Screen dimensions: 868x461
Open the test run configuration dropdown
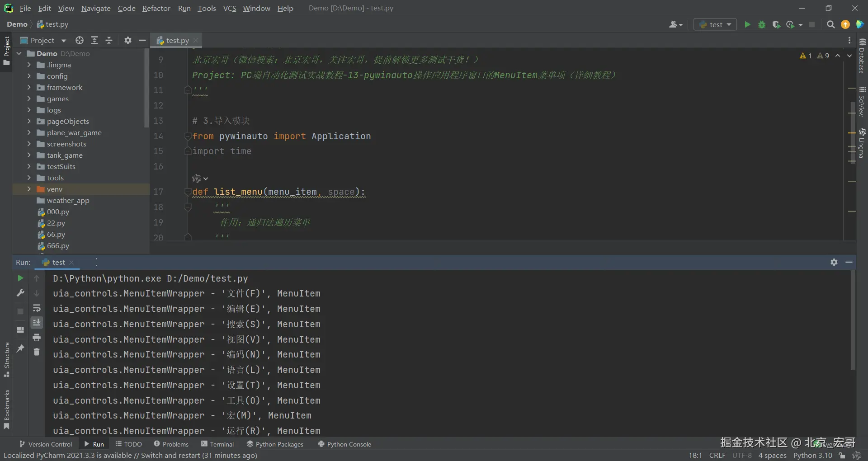pos(715,24)
